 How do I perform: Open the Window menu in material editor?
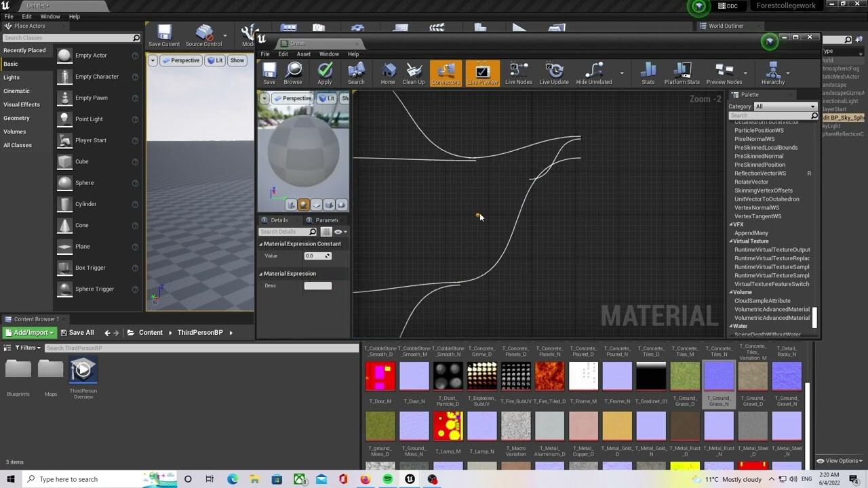329,54
